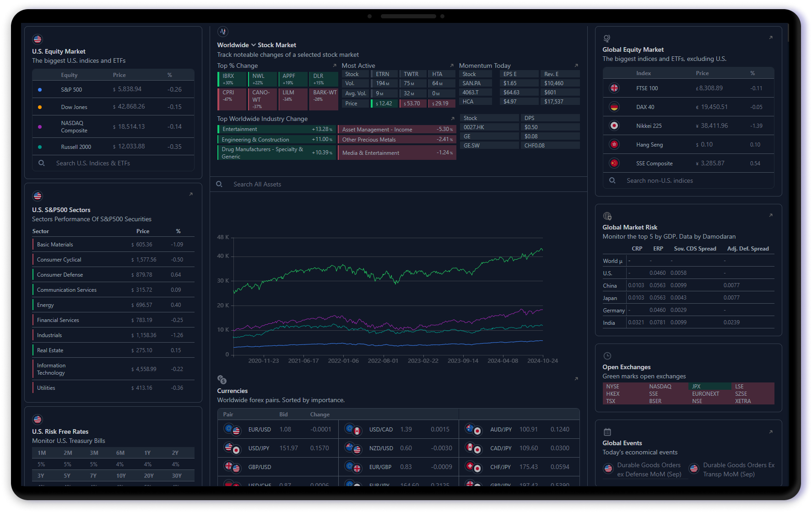Click the SSE Composite China flag icon
The image size is (812, 513).
(614, 163)
